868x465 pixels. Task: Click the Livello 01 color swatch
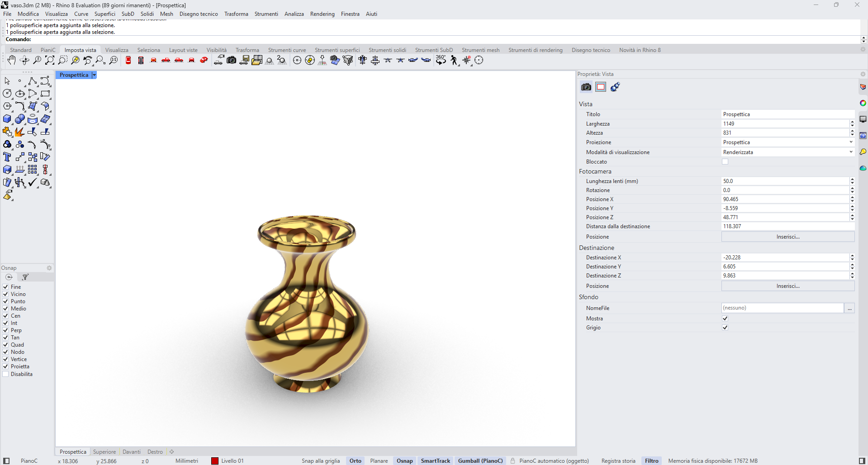pyautogui.click(x=215, y=460)
